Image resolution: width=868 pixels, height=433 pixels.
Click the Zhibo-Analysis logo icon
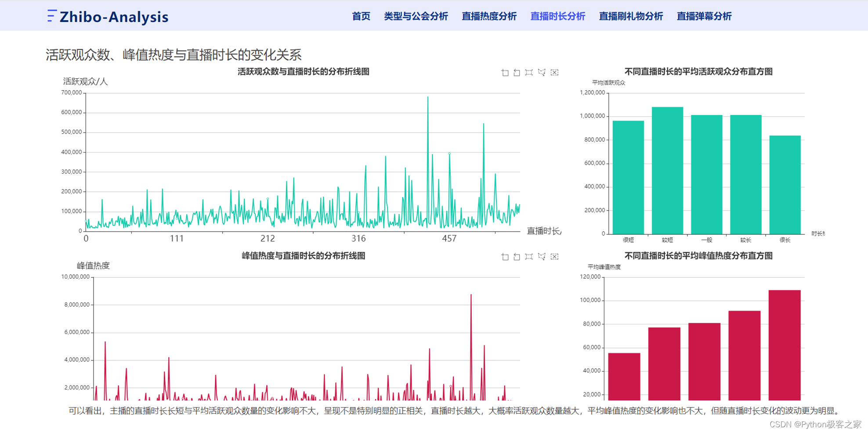click(x=52, y=16)
